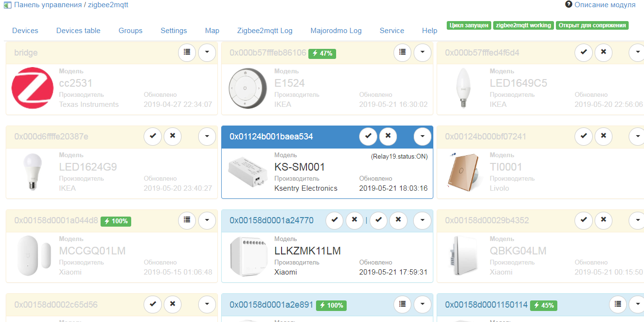The height and width of the screenshot is (322, 644).
Task: Click checkmark on 0x00158d0002c65d56 card
Action: click(x=152, y=304)
